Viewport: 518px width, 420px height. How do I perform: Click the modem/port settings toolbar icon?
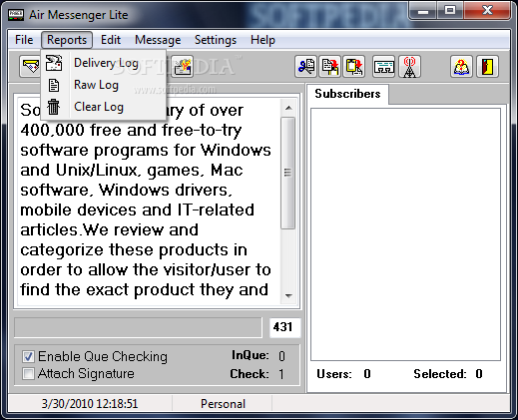(x=383, y=67)
